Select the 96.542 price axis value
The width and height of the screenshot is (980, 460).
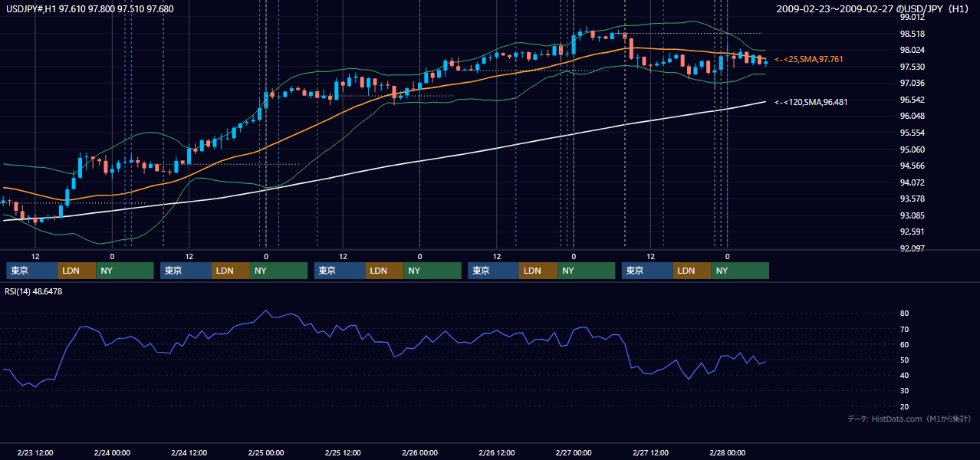(913, 100)
